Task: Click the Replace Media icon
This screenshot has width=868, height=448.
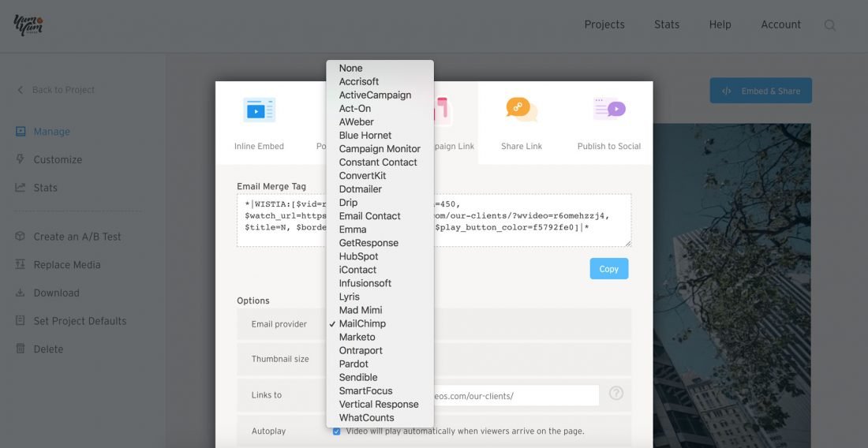Action: (x=21, y=264)
